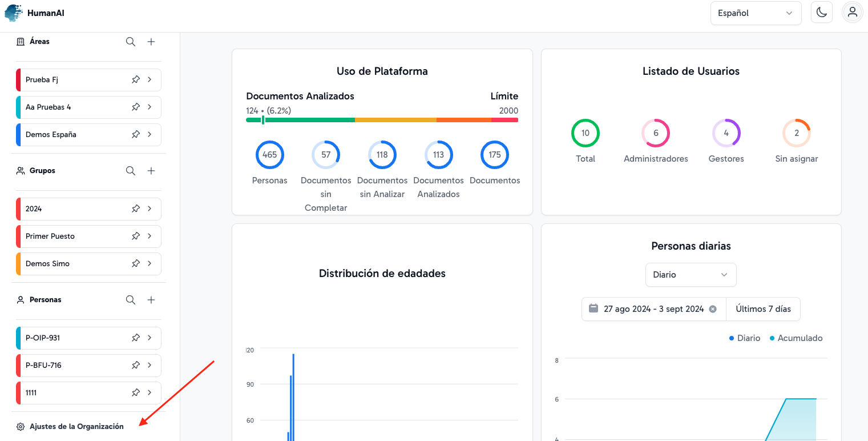Select the P-OIP-931 person entry
The height and width of the screenshot is (441, 868).
click(x=68, y=338)
